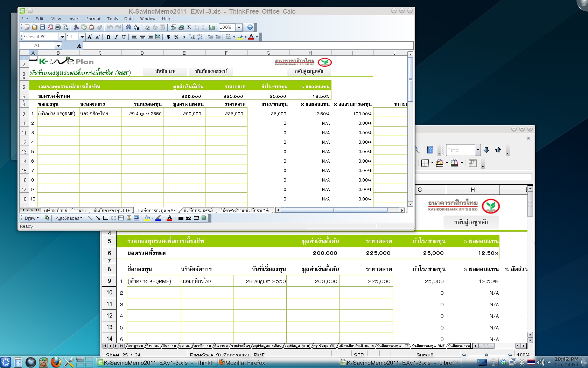This screenshot has height=368, width=588.
Task: Open the AutoShapes dropdown menu
Action: pos(69,218)
